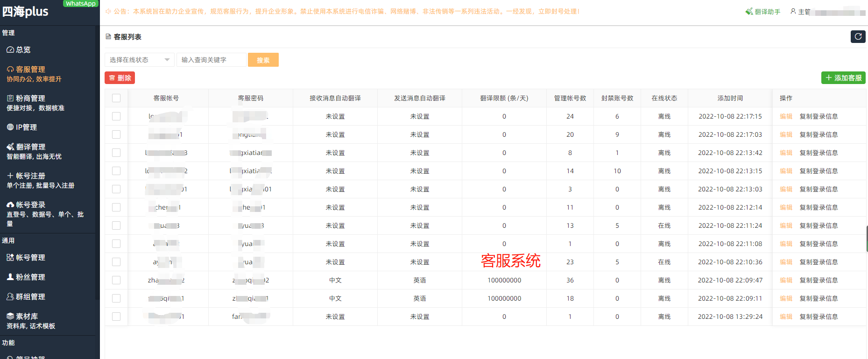Click the 素材库 layers icon
Image resolution: width=868 pixels, height=359 pixels.
pos(10,316)
